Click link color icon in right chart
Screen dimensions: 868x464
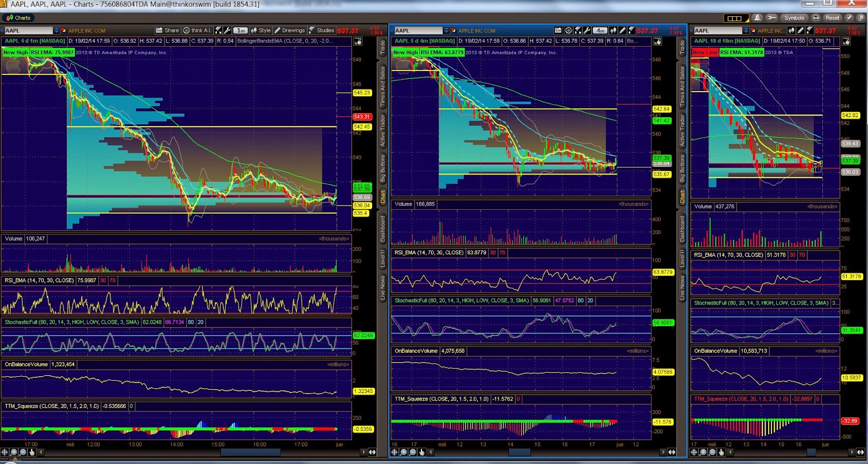(x=753, y=30)
